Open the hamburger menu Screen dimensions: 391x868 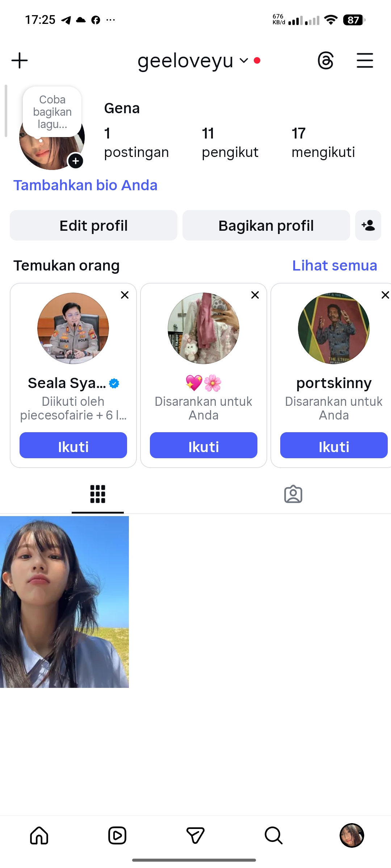coord(365,60)
